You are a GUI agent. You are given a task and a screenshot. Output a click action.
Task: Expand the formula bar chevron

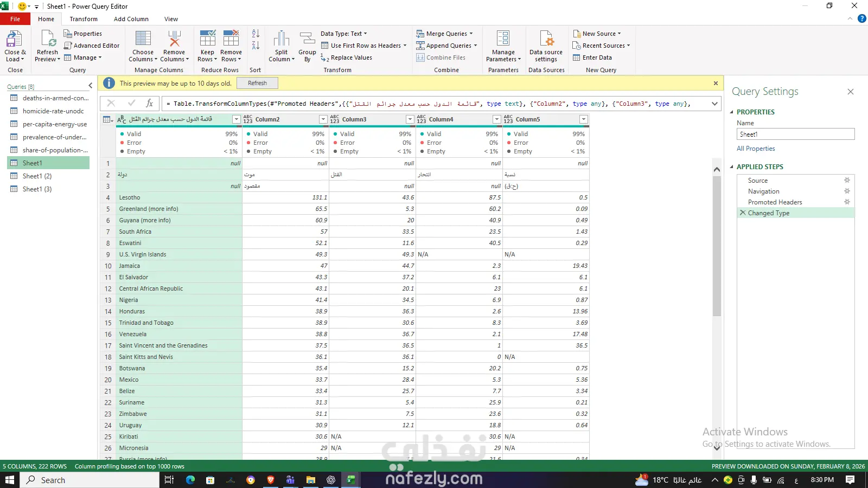pos(714,104)
